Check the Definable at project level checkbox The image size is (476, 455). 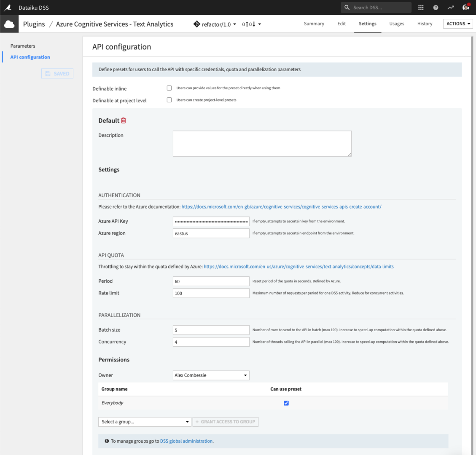(169, 99)
